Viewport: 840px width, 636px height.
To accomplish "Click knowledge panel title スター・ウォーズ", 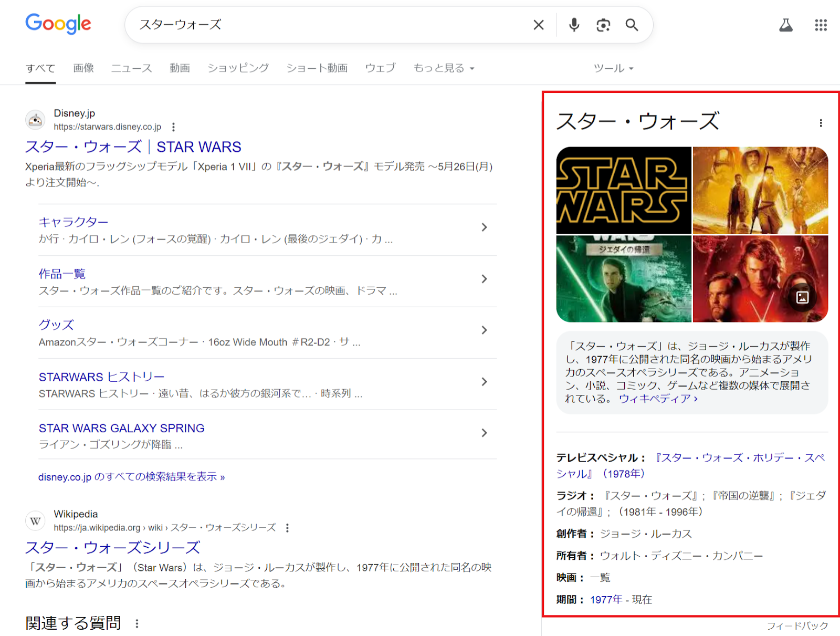I will 637,121.
